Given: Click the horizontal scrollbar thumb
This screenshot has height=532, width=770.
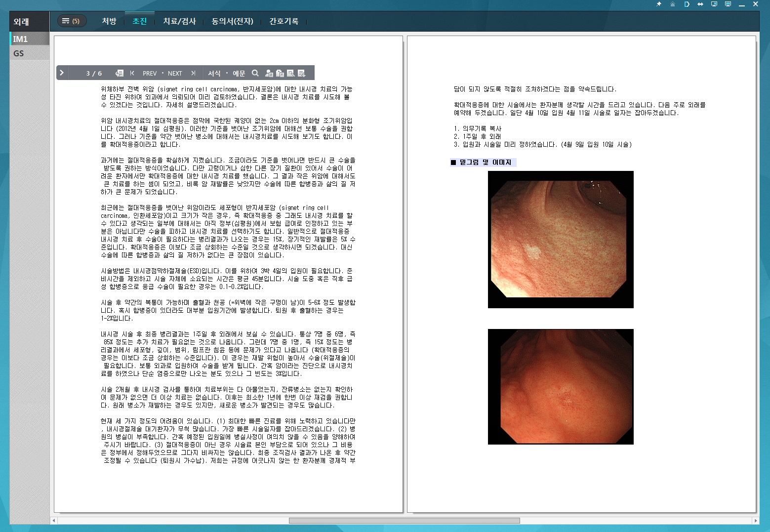Looking at the screenshot, I should click(404, 521).
